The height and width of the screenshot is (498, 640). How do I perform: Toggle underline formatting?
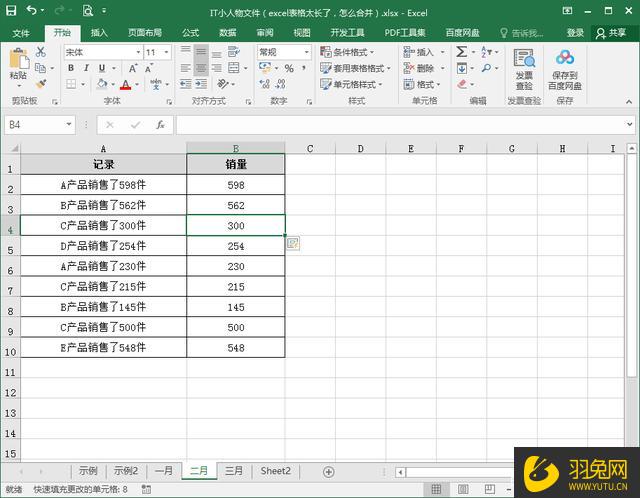pyautogui.click(x=102, y=68)
